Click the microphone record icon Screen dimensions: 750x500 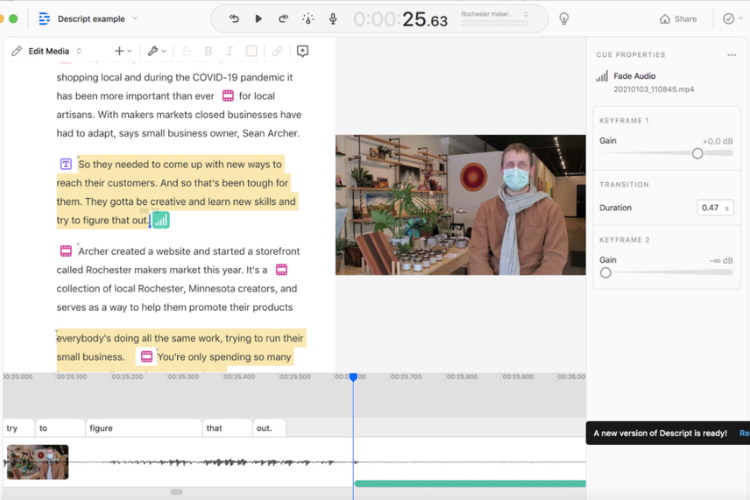[333, 19]
